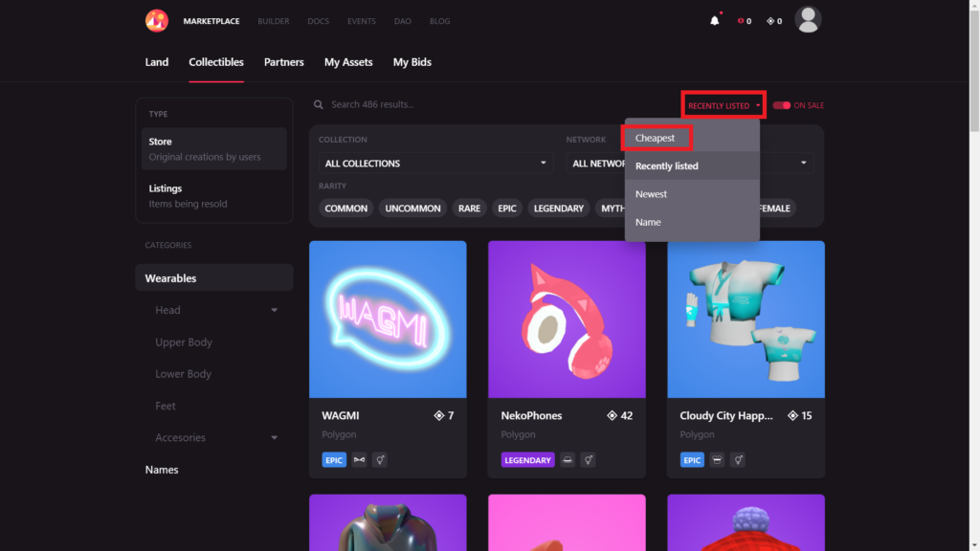Image resolution: width=980 pixels, height=551 pixels.
Task: Toggle the Common rarity filter
Action: point(345,208)
